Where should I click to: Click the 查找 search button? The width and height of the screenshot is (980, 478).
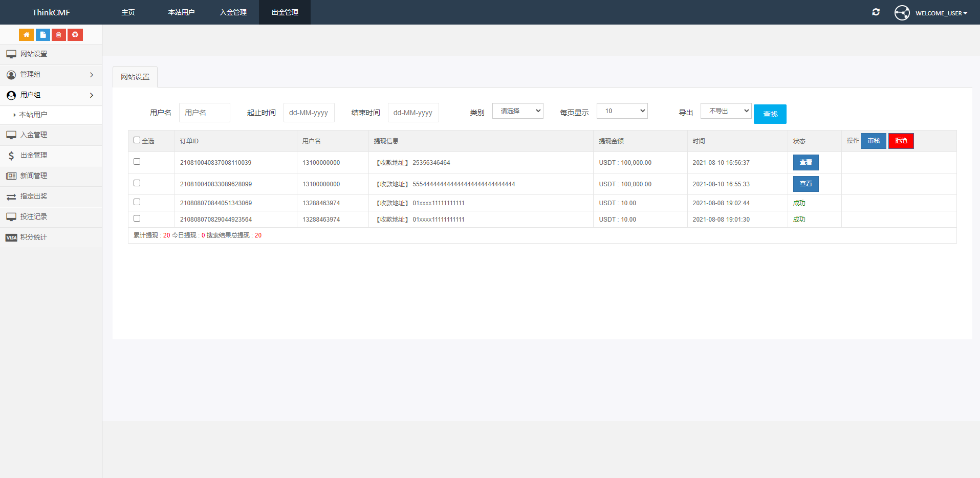click(x=770, y=114)
